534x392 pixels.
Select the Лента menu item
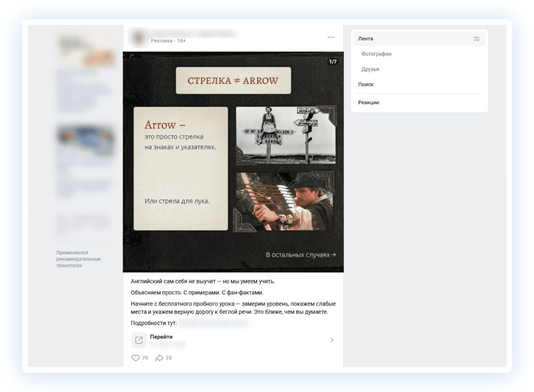coord(366,39)
